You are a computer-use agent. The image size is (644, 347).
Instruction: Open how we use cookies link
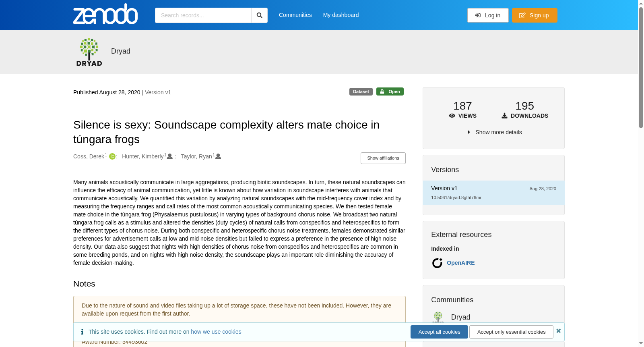[216, 332]
